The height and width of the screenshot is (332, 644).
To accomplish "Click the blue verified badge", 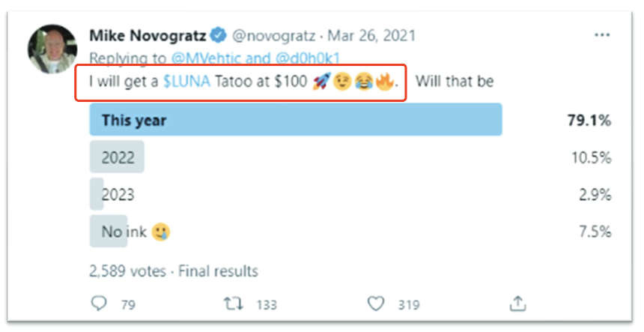I will [x=219, y=35].
